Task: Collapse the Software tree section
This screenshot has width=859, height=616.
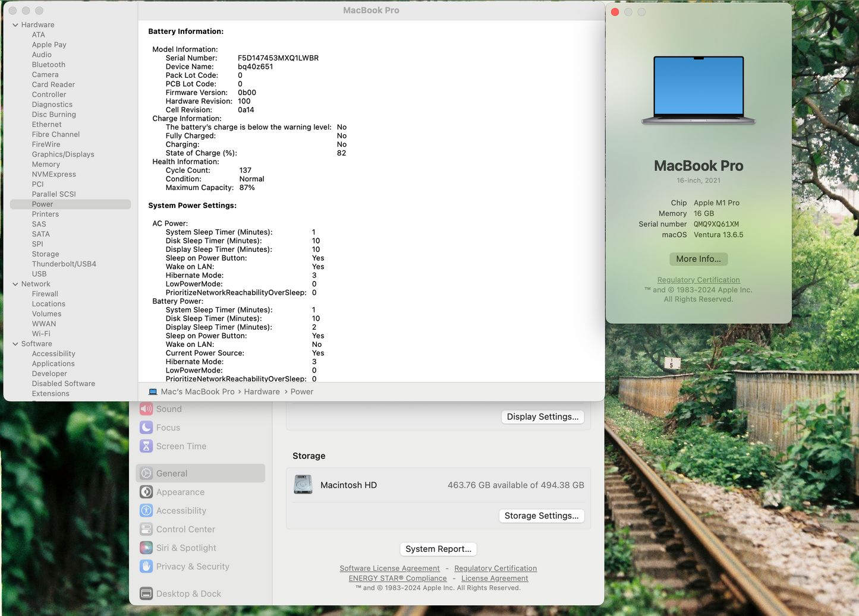Action: click(15, 344)
